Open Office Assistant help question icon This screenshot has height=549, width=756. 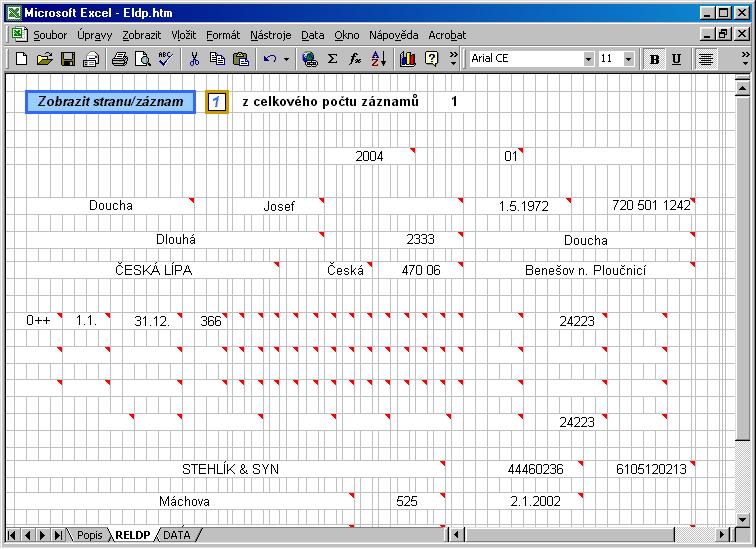[431, 59]
